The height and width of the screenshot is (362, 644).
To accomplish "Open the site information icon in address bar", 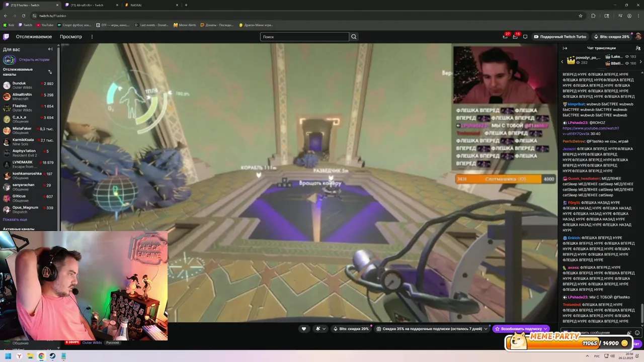I will click(34, 16).
